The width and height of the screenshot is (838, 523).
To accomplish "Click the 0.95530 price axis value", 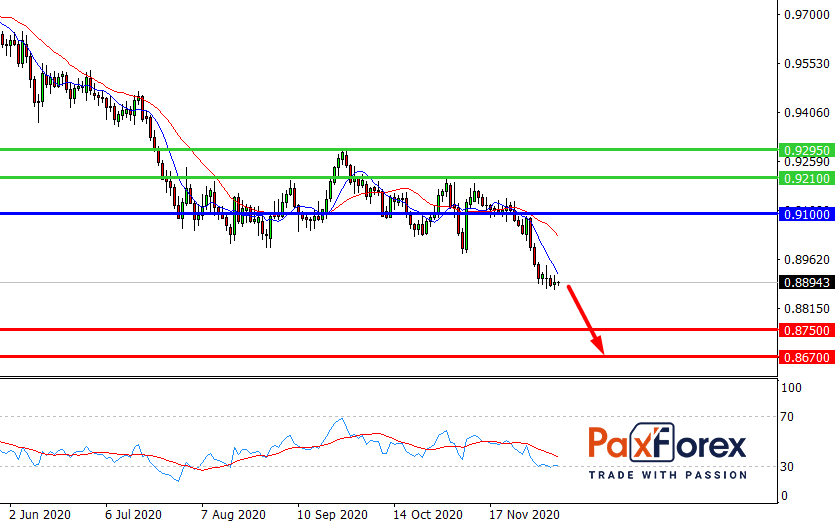I will tap(807, 64).
